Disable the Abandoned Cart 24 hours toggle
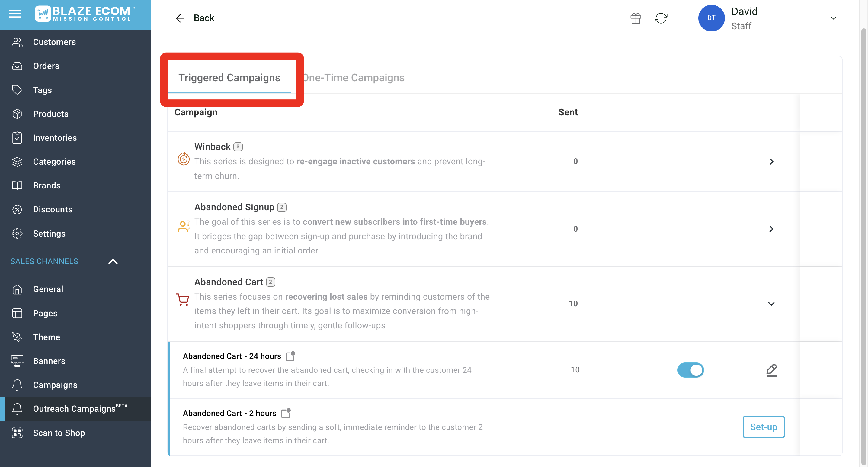This screenshot has width=868, height=467. pos(690,370)
